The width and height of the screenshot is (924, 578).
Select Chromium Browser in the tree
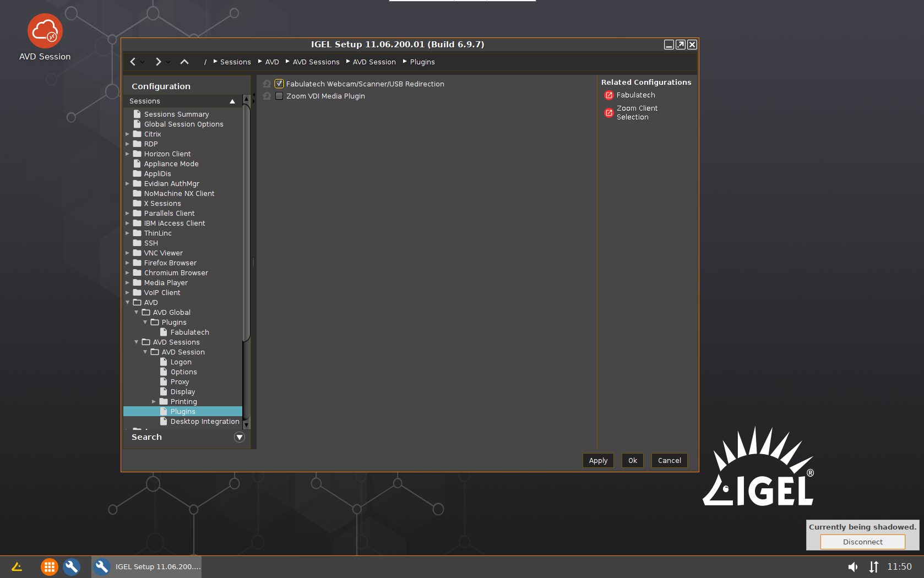coord(176,273)
